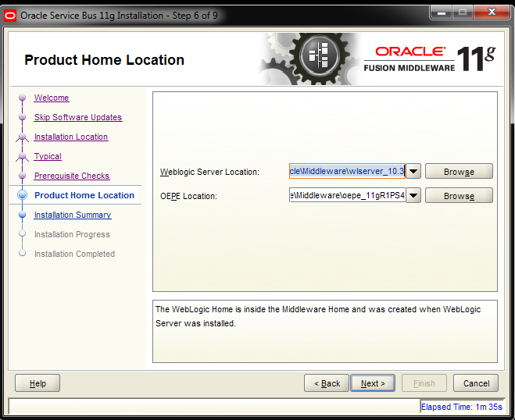Click the Skip Software Updates bullet icon

(x=23, y=117)
